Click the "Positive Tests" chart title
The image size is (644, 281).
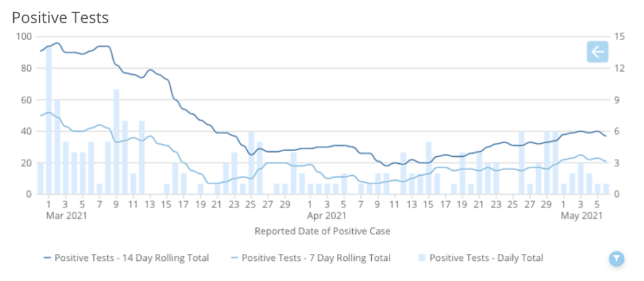click(60, 18)
